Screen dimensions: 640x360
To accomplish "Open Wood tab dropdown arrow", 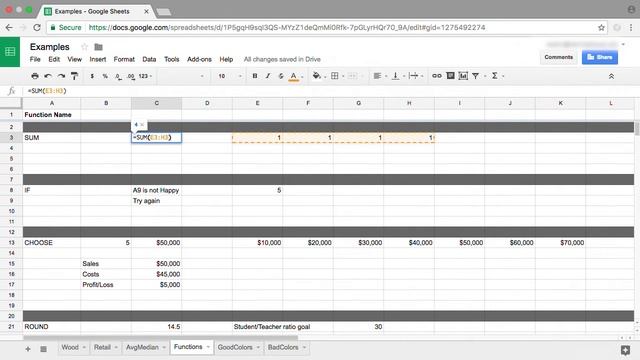I will [x=84, y=347].
